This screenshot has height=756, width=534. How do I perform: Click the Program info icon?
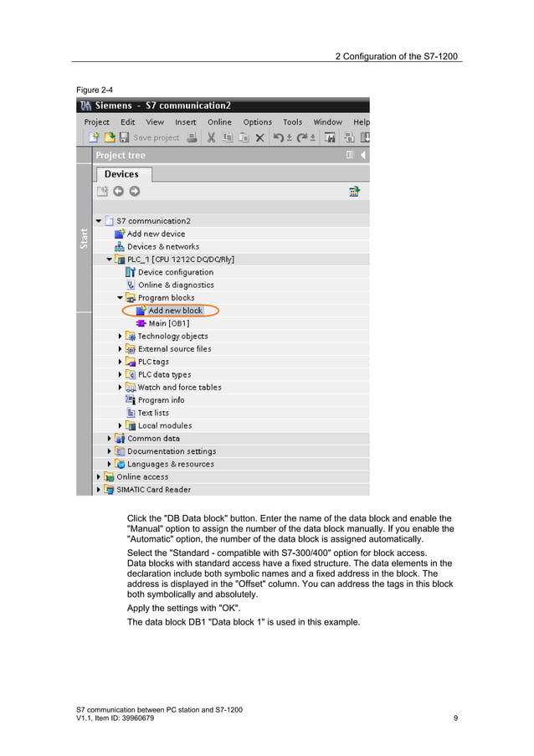click(x=130, y=400)
